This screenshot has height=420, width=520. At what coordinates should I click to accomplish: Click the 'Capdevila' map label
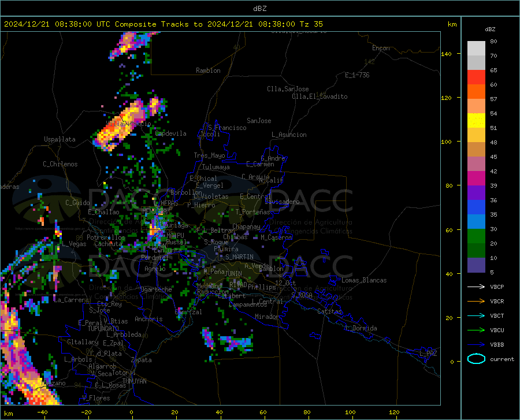(x=171, y=133)
